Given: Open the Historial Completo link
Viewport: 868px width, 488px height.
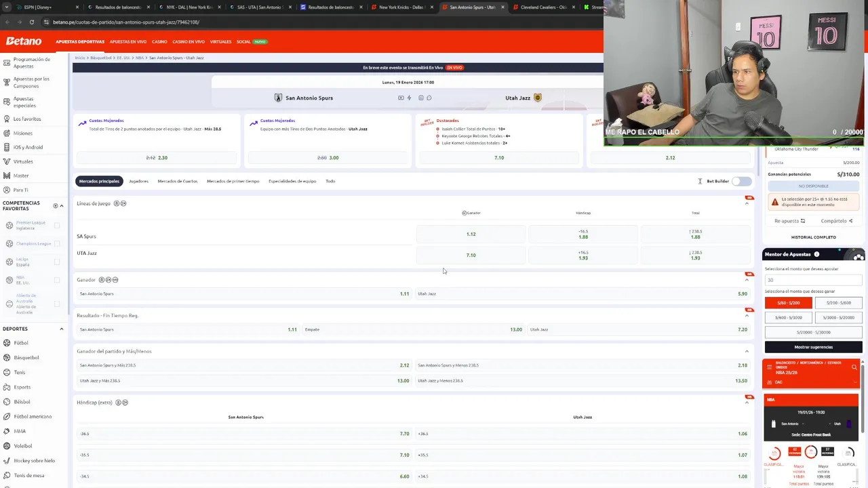Looking at the screenshot, I should click(813, 237).
